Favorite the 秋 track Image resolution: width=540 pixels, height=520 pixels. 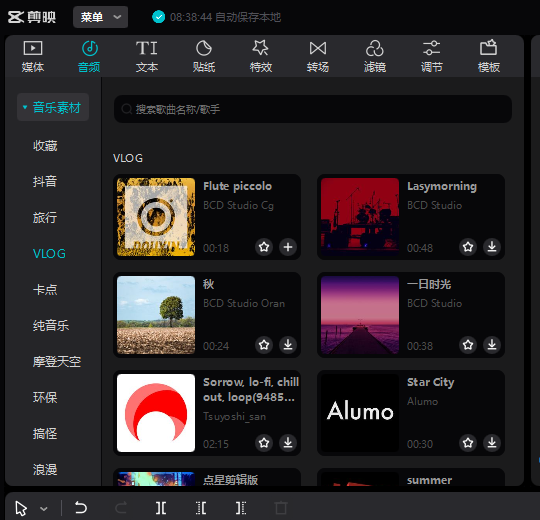tap(264, 345)
